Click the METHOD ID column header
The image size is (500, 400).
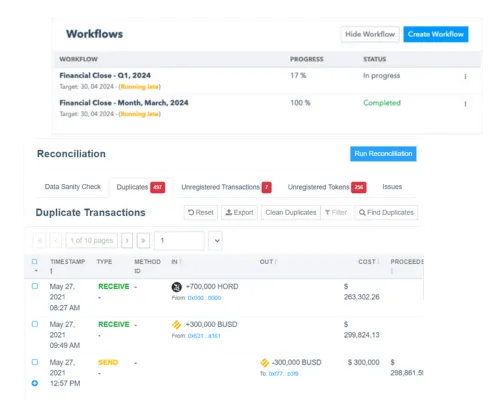point(147,266)
